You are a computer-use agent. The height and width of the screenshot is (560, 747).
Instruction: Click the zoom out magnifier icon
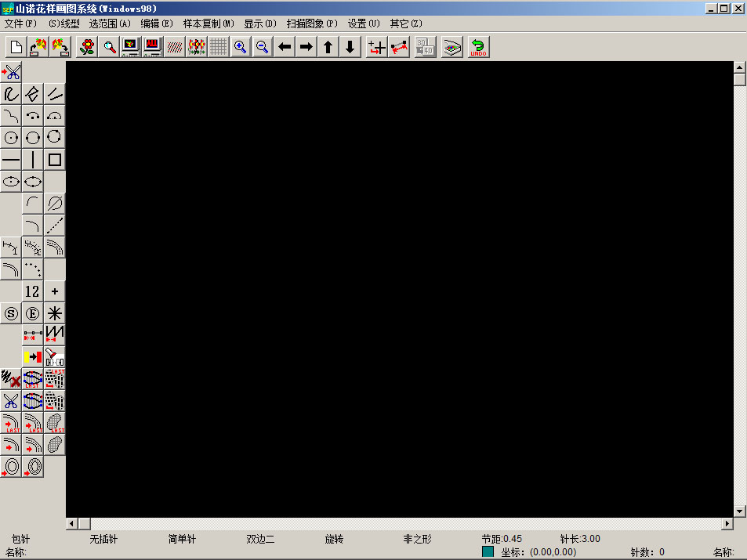click(x=262, y=47)
